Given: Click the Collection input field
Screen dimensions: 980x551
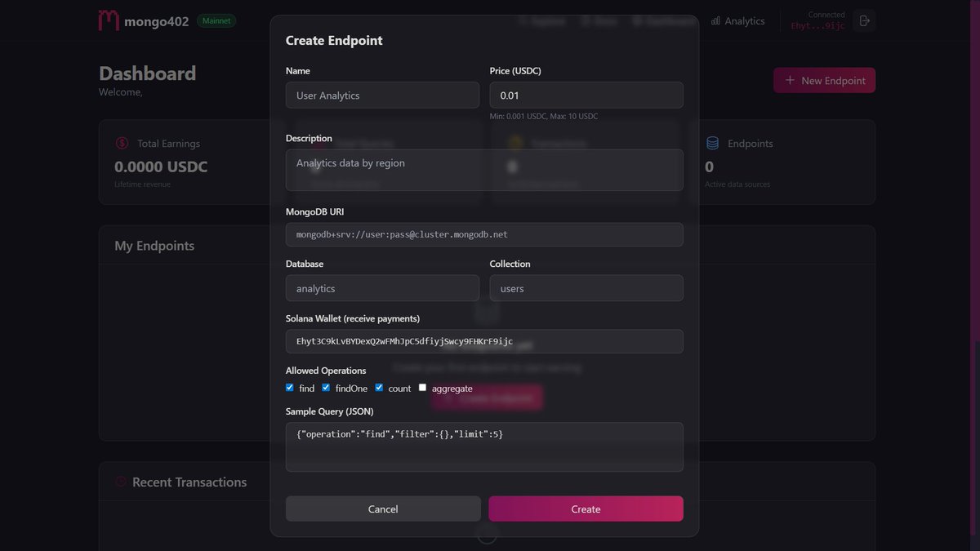Looking at the screenshot, I should (x=586, y=288).
